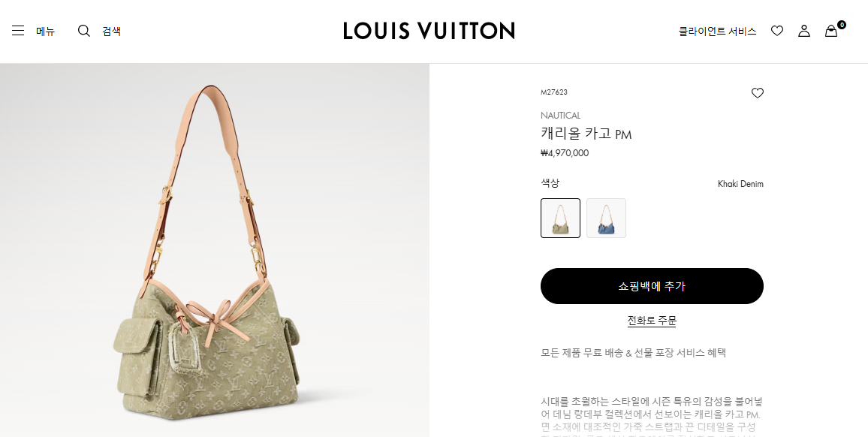Click the 전화로 주문 link
The height and width of the screenshot is (437, 868).
click(x=652, y=321)
